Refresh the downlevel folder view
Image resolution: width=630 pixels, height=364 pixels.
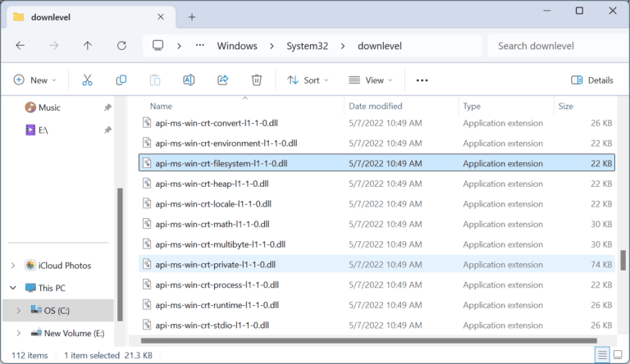point(121,45)
